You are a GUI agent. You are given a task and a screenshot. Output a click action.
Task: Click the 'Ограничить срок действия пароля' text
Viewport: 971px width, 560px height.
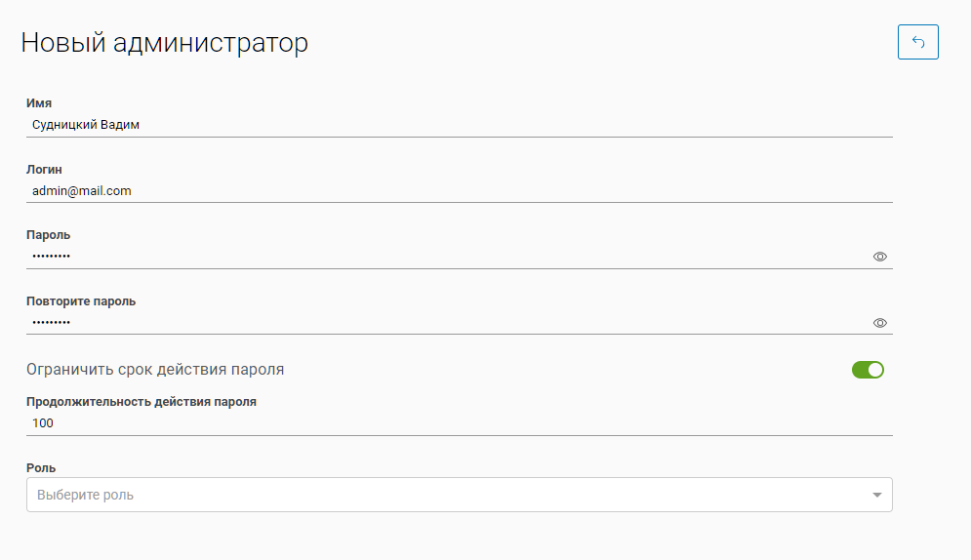155,370
